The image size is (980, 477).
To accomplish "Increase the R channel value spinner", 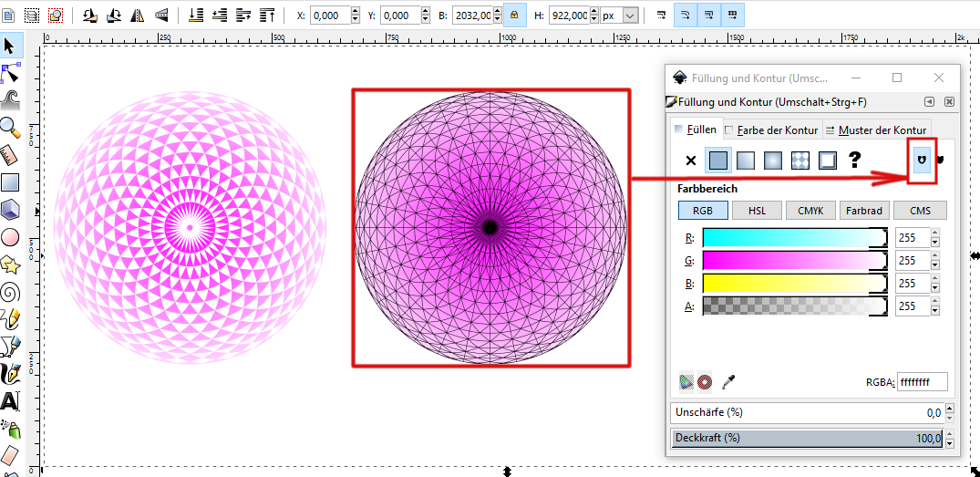I will [934, 233].
